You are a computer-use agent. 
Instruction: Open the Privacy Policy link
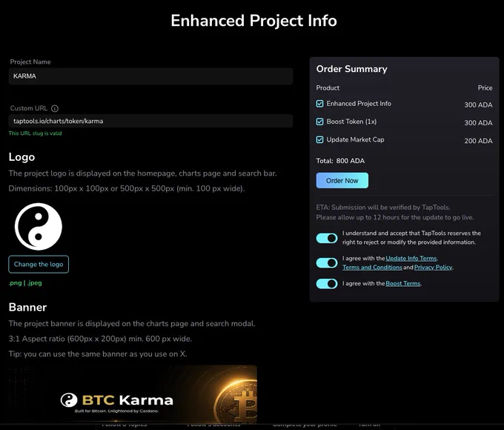point(433,267)
